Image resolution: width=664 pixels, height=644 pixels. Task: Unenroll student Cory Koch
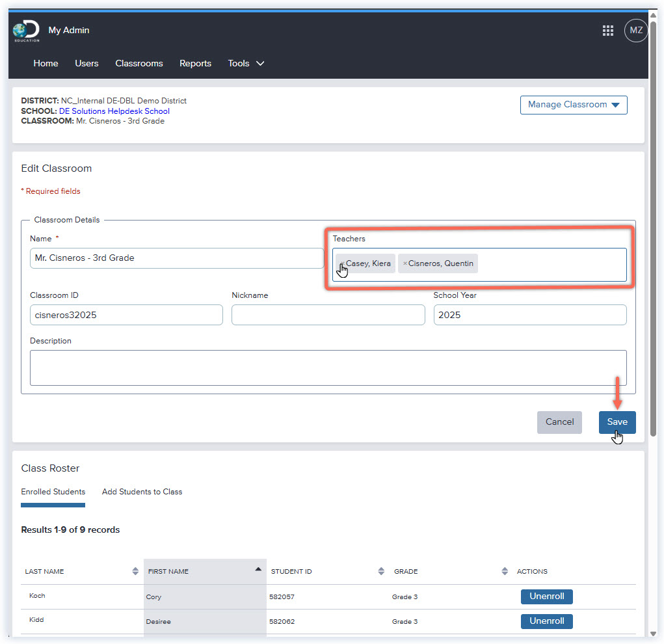coord(546,597)
